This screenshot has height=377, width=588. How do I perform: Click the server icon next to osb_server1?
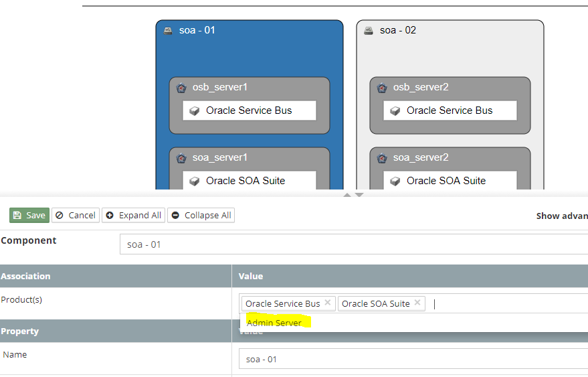point(181,88)
